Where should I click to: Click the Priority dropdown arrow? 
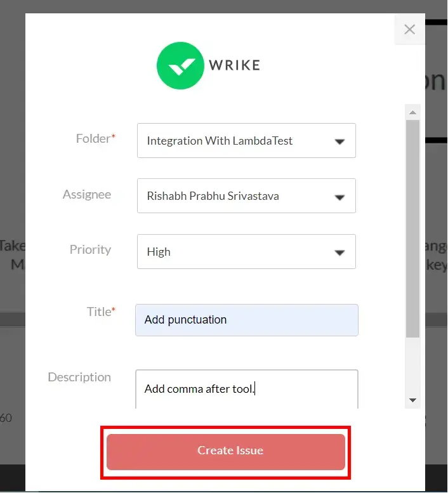(339, 253)
